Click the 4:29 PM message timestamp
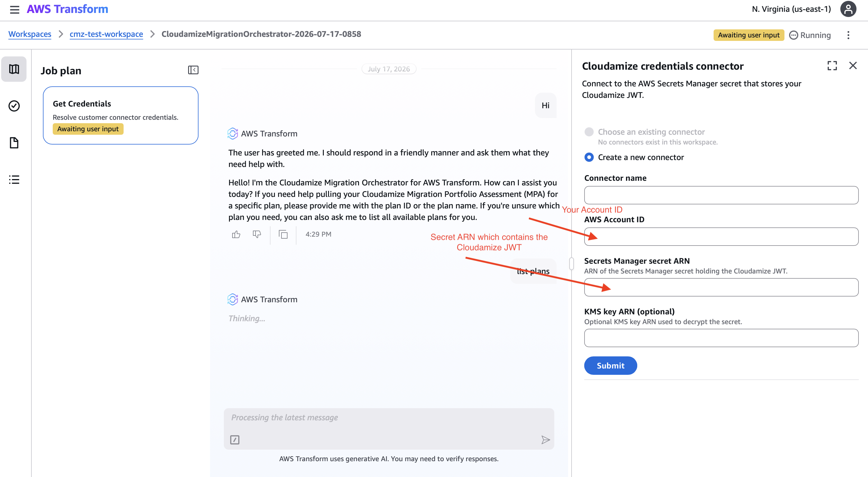 318,234
